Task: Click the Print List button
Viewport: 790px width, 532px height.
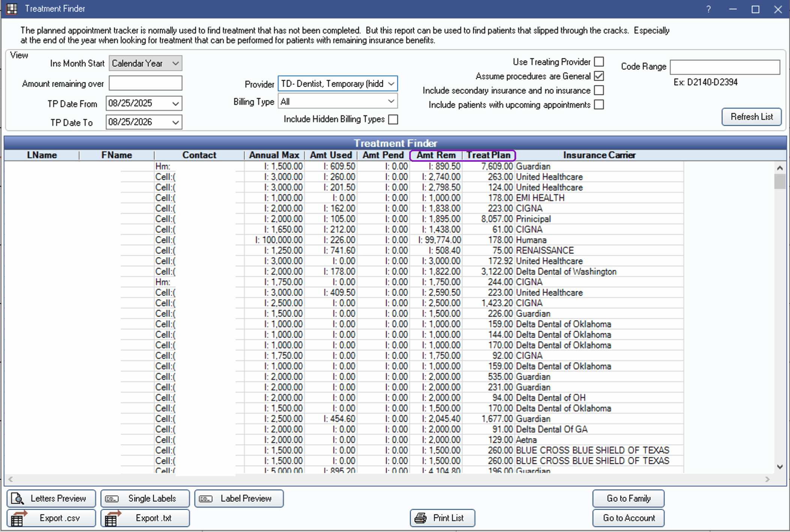Action: click(x=443, y=518)
